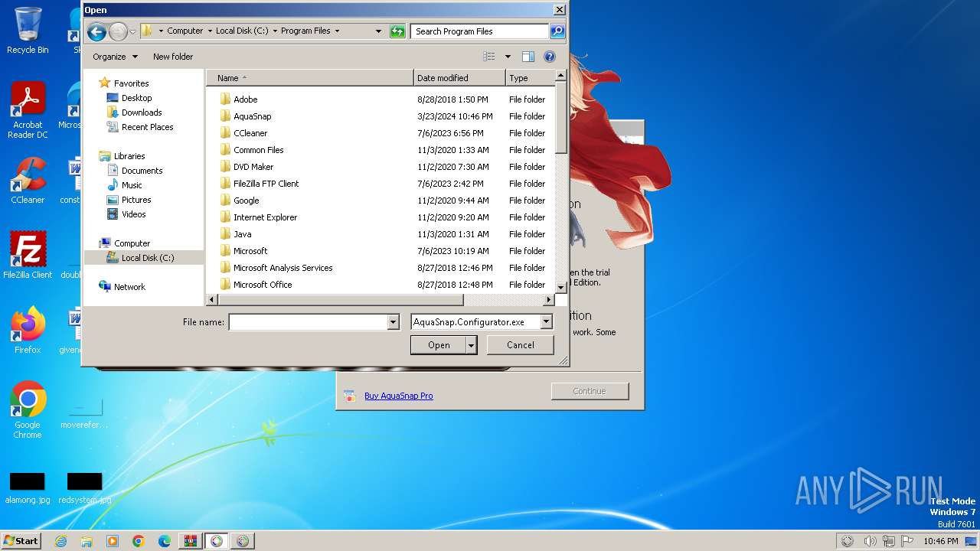Click the Start button
This screenshot has width=980, height=551.
click(x=21, y=541)
